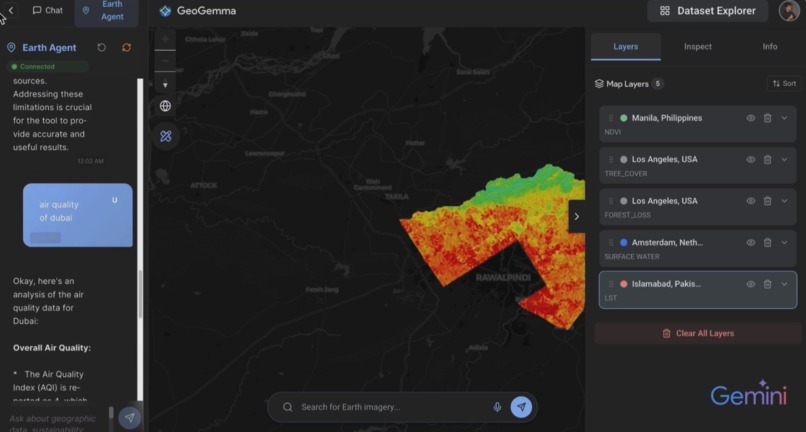This screenshot has width=806, height=432.
Task: Reset the Earth Agent conversation
Action: (x=102, y=47)
